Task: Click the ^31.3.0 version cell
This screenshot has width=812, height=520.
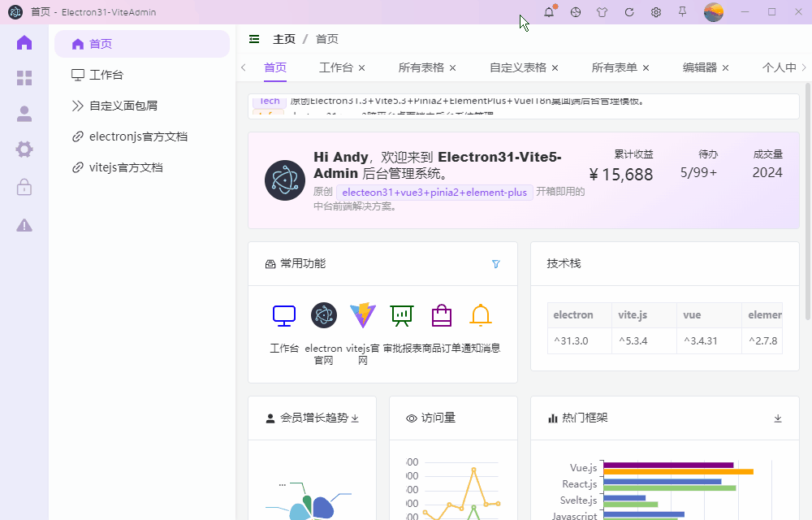Action: point(580,340)
